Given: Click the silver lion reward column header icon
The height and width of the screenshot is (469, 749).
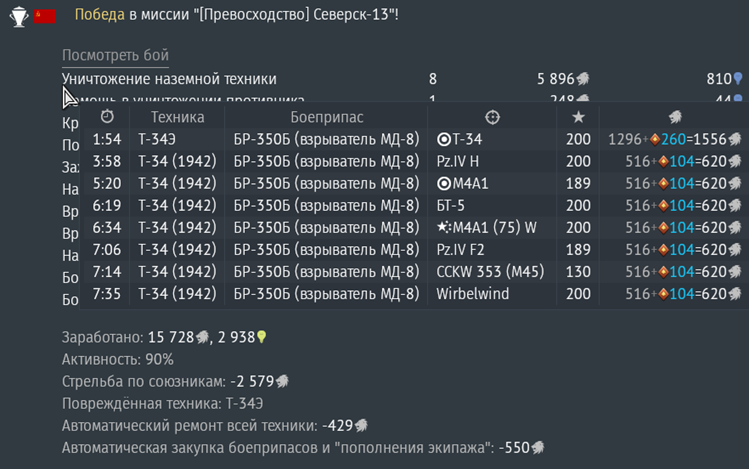Looking at the screenshot, I should click(676, 117).
